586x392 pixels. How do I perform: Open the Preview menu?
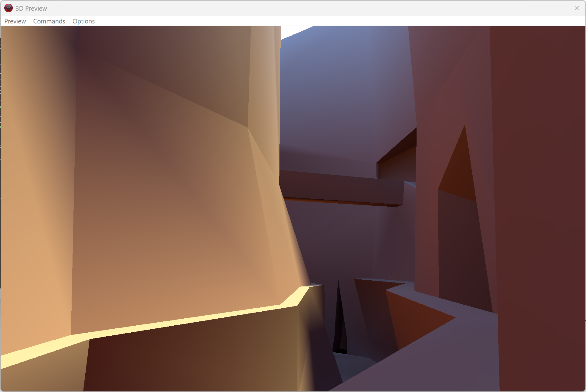(15, 21)
